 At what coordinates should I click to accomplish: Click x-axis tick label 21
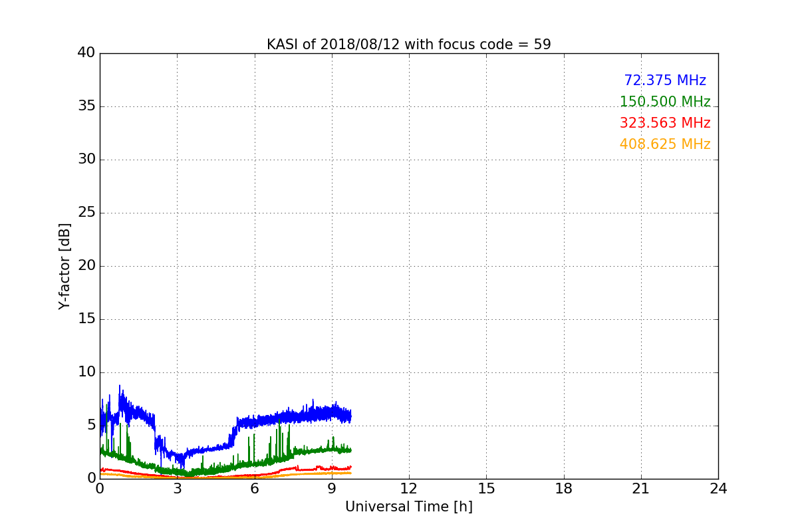point(641,489)
